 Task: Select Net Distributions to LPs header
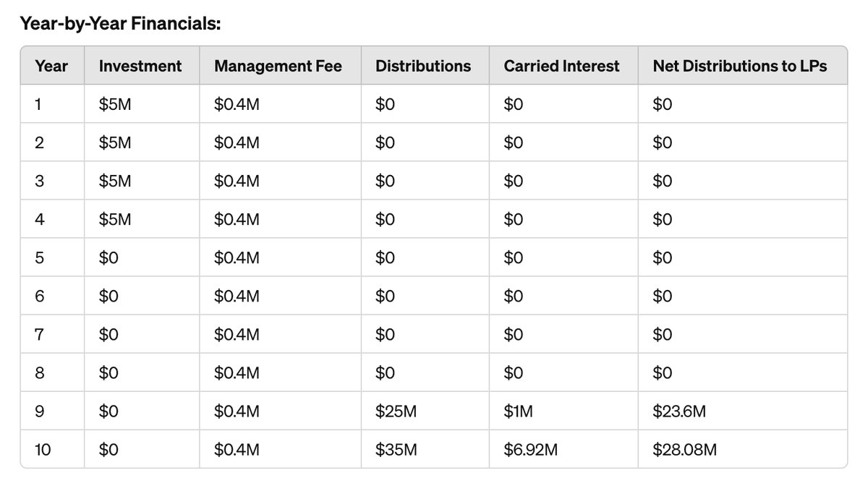(x=740, y=66)
